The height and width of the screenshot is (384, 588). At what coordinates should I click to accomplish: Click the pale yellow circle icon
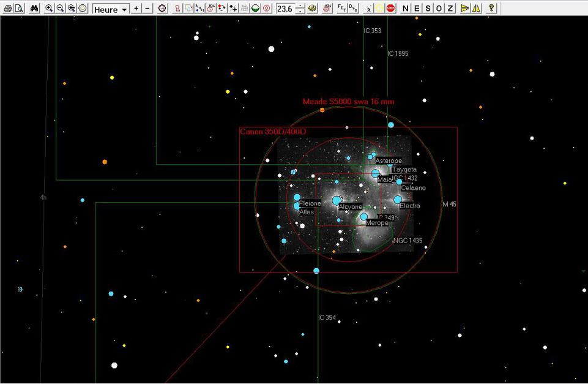379,8
